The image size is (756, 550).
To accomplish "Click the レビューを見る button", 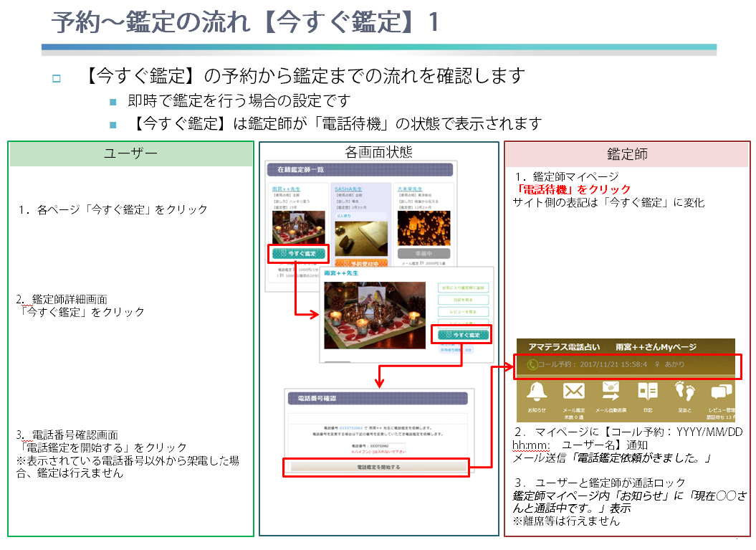I will 462,312.
